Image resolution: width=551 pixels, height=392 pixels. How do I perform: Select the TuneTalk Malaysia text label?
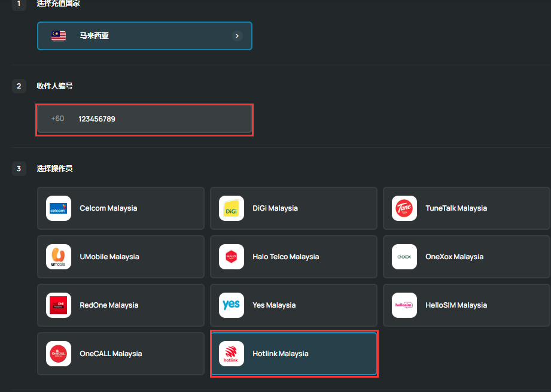(456, 208)
